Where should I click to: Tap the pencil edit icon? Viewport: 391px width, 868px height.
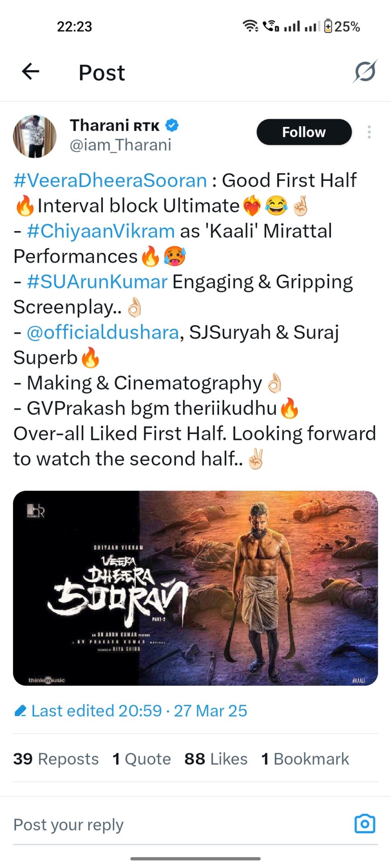coord(20,711)
